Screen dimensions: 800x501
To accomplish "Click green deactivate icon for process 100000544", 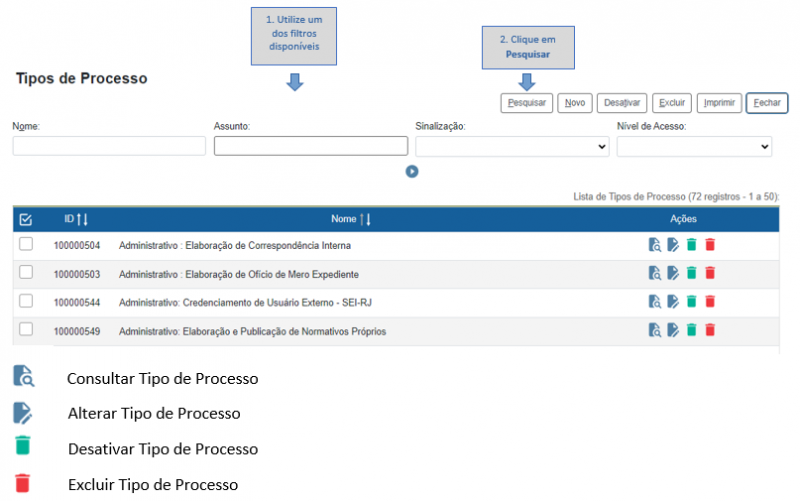I will coord(691,301).
